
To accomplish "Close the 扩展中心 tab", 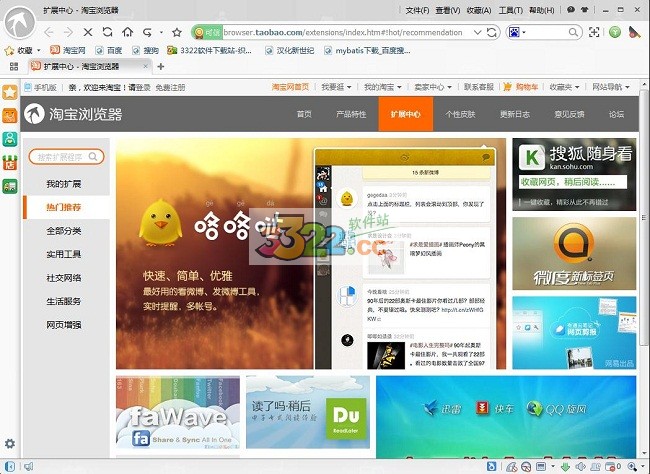I will (146, 66).
